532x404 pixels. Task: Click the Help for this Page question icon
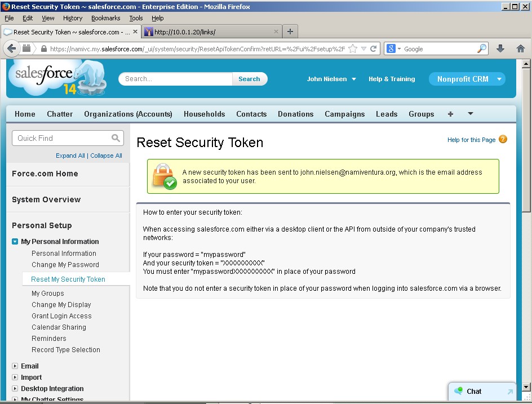pyautogui.click(x=503, y=139)
